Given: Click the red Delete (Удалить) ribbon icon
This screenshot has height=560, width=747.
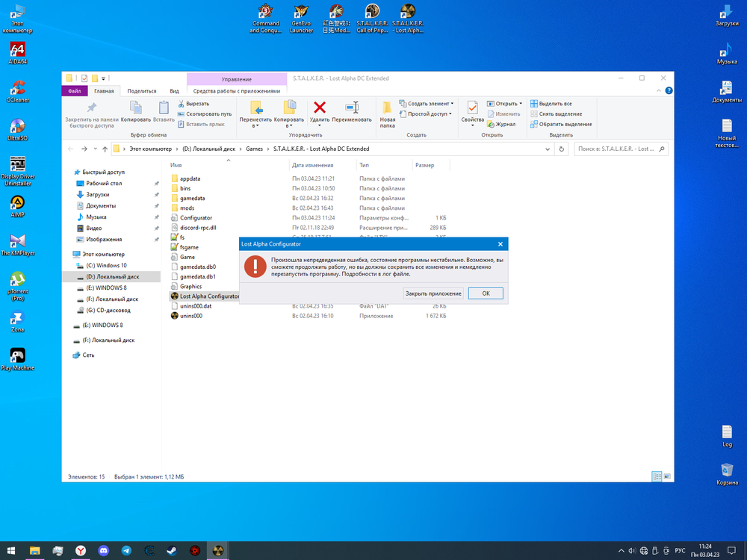Looking at the screenshot, I should point(320,111).
